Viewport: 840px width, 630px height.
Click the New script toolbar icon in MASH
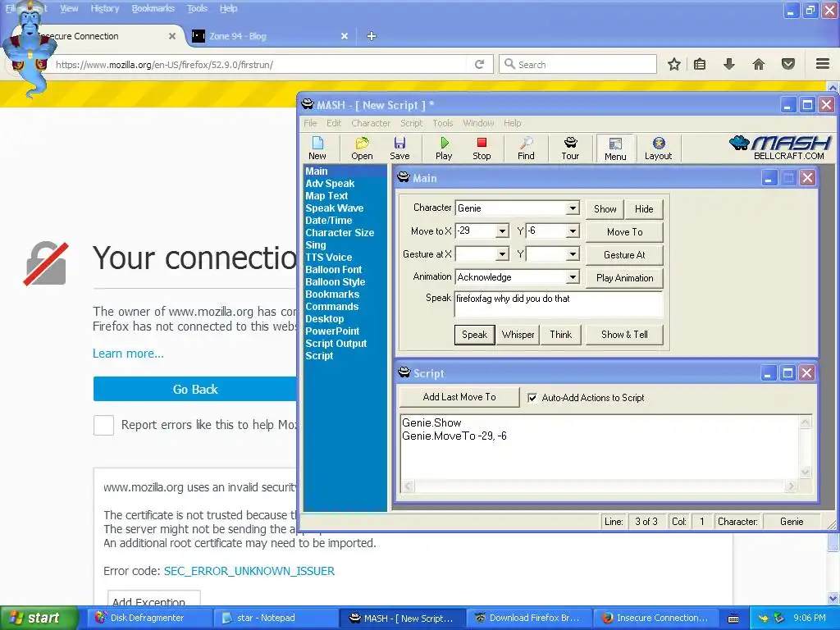tap(317, 148)
